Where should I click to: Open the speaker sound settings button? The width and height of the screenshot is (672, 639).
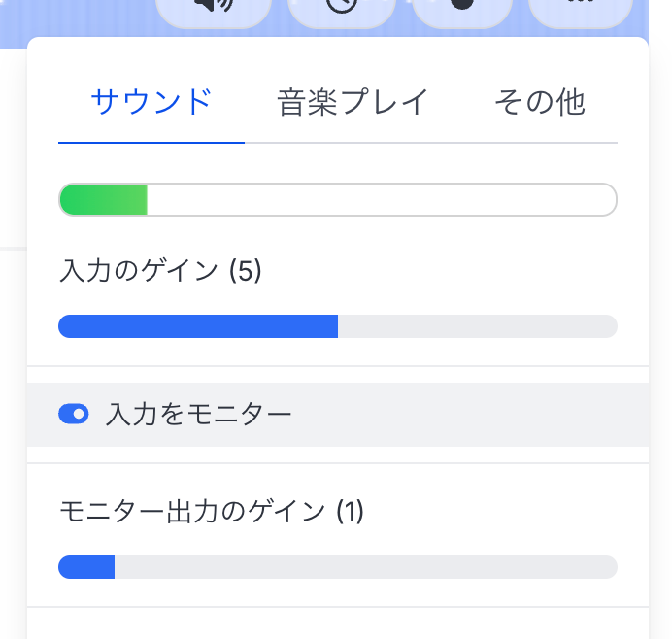point(214,11)
